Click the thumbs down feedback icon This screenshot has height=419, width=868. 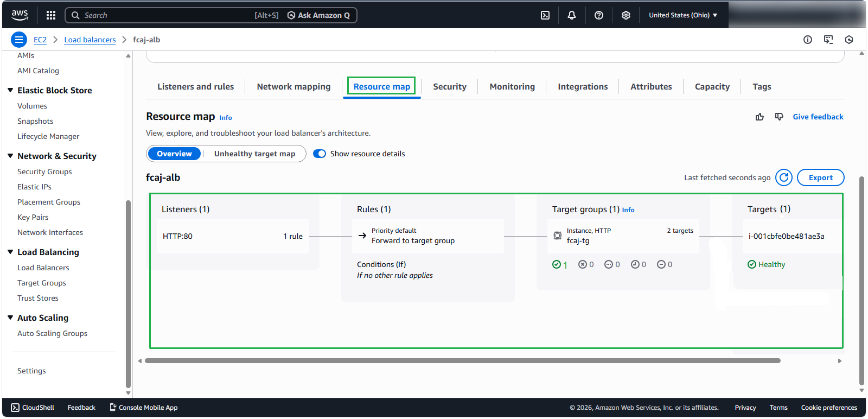coord(779,117)
